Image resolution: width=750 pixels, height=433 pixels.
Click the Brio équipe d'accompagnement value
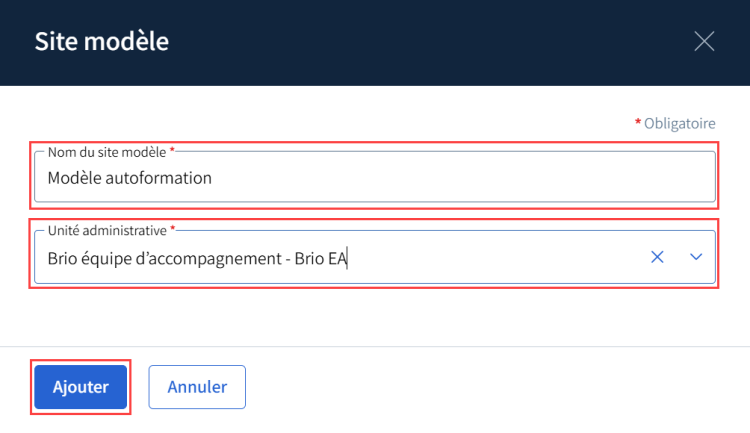[197, 258]
